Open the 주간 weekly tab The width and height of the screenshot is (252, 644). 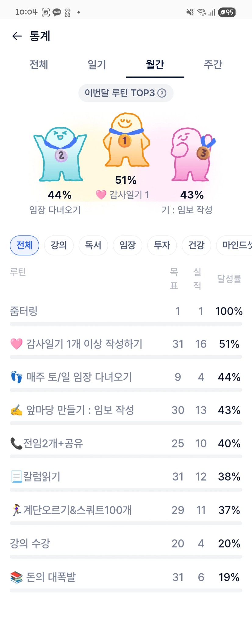coord(213,65)
